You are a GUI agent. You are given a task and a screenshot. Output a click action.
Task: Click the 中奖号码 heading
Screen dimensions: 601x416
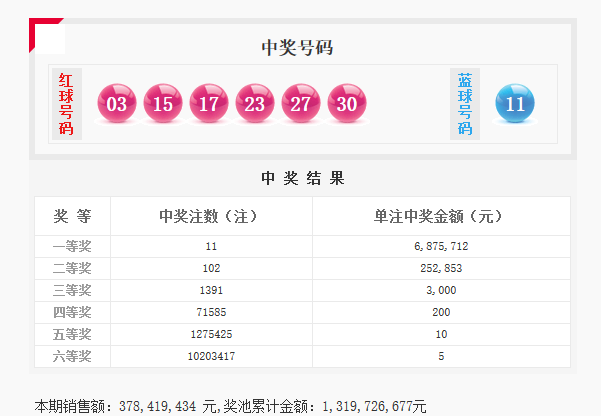click(297, 48)
